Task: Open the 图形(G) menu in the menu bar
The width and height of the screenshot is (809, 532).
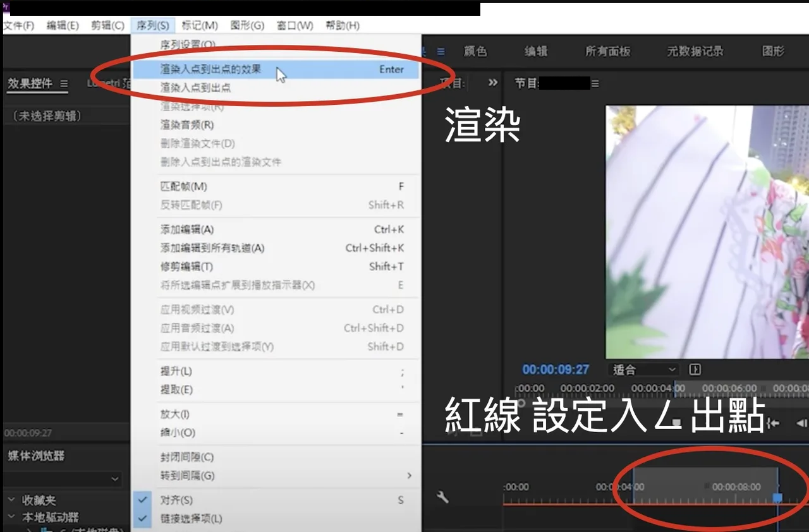Action: [247, 25]
